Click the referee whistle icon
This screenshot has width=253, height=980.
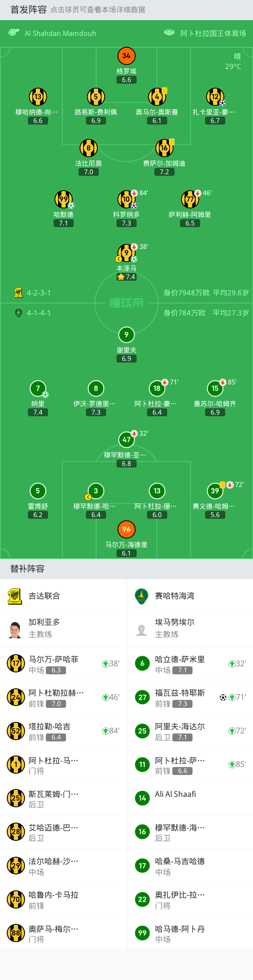point(14,33)
